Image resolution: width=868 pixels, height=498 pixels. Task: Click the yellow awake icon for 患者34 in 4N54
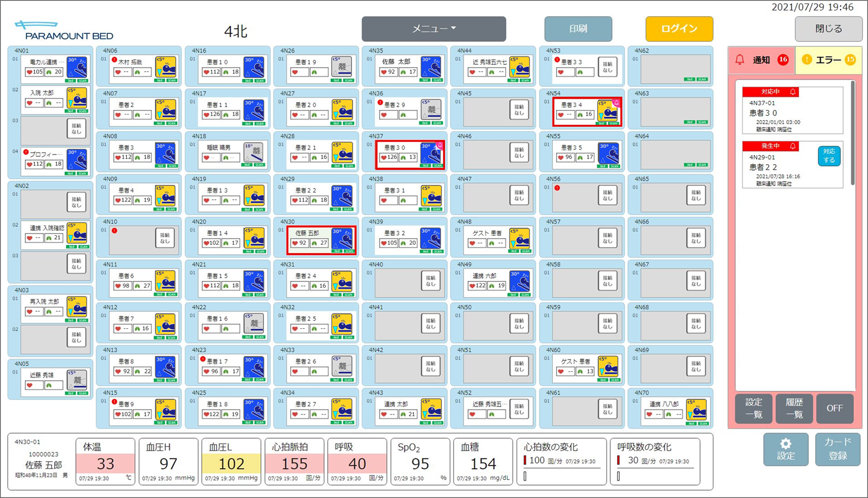pyautogui.click(x=608, y=111)
